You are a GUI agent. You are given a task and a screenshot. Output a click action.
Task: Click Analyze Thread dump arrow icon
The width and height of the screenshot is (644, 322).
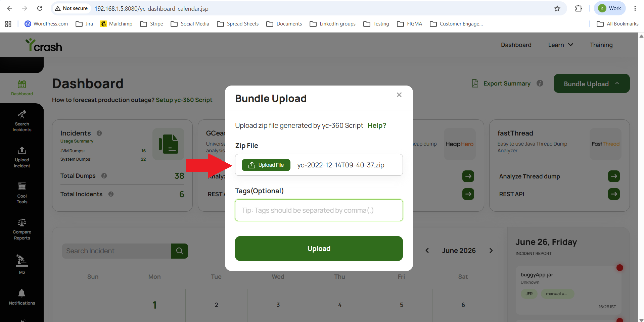point(614,176)
